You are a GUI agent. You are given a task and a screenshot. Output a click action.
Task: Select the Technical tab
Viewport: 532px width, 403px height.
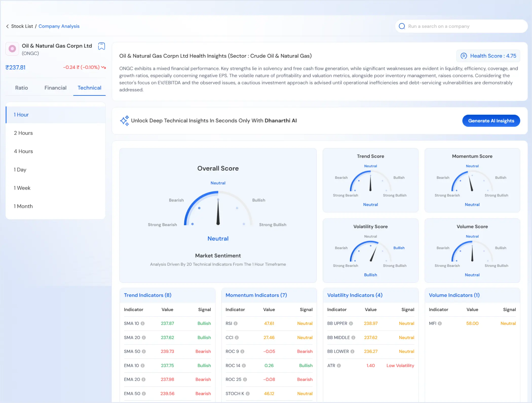[89, 88]
